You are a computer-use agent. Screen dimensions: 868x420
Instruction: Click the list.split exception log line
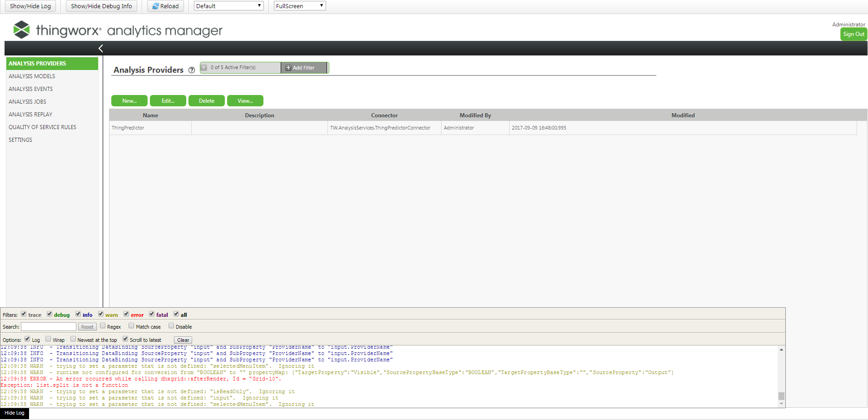tap(64, 385)
